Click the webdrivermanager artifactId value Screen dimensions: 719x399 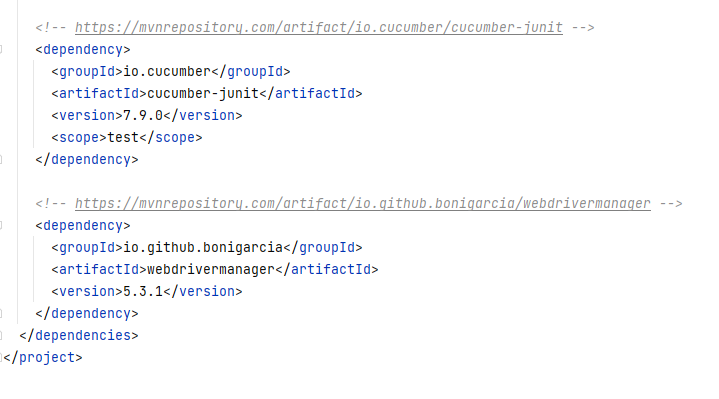[x=211, y=270]
